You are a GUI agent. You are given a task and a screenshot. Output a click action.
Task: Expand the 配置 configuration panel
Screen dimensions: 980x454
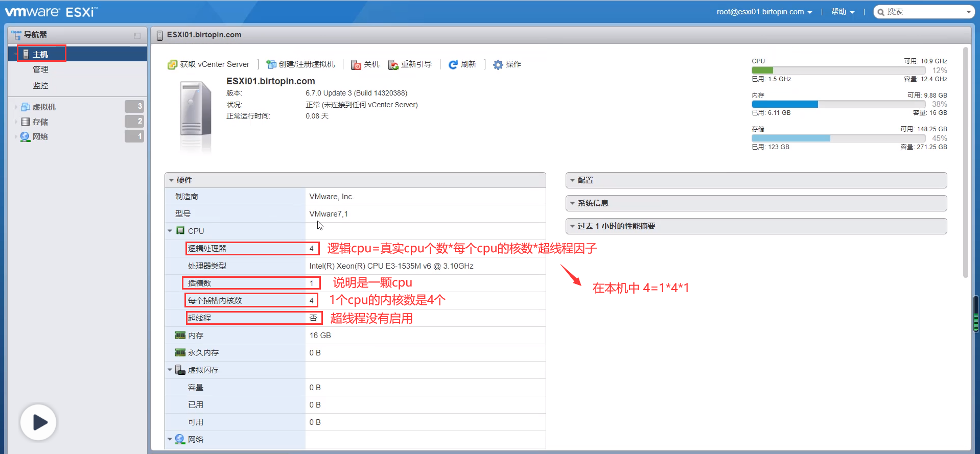[x=756, y=180]
